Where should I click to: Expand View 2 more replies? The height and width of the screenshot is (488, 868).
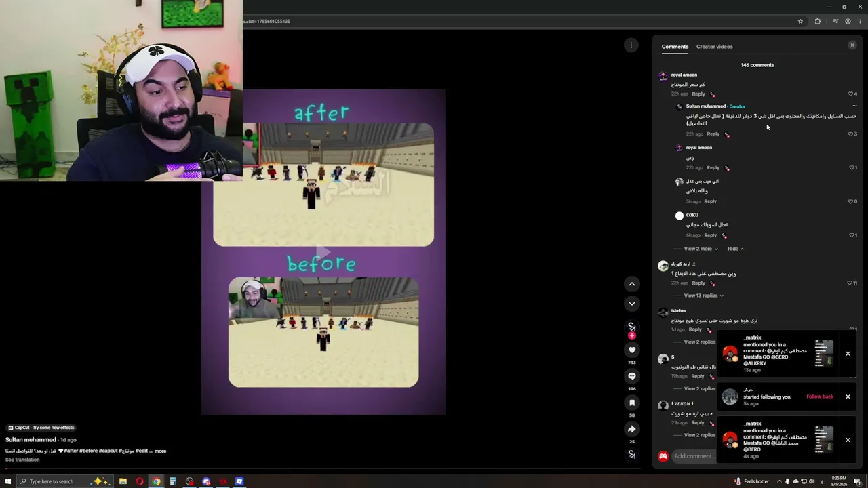click(x=701, y=249)
